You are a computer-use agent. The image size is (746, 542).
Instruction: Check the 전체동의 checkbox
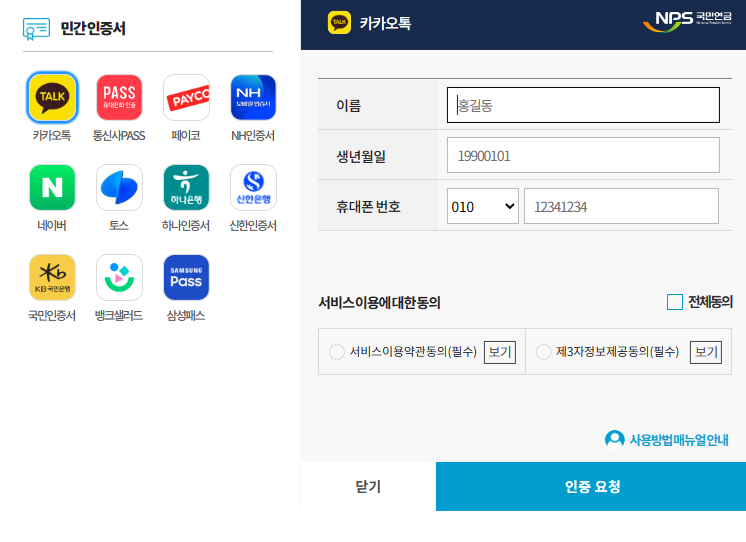675,302
